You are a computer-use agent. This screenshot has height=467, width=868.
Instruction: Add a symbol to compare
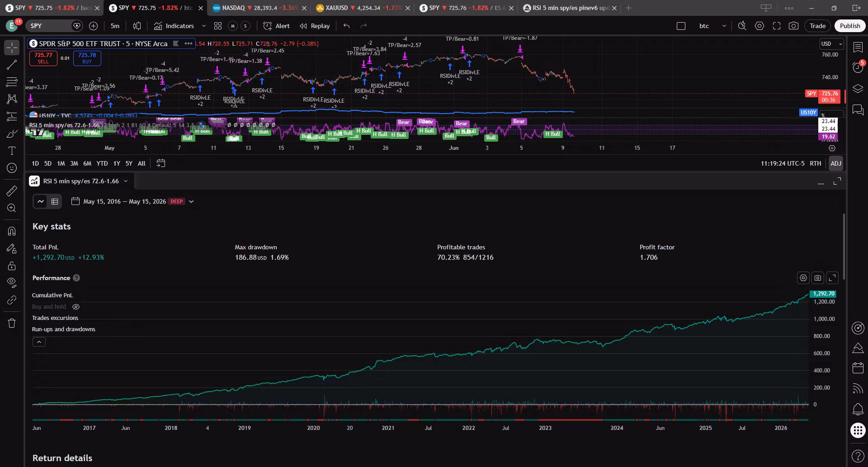[x=94, y=26]
